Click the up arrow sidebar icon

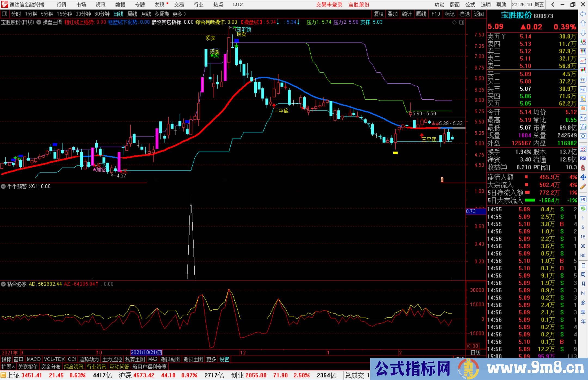[x=583, y=23]
